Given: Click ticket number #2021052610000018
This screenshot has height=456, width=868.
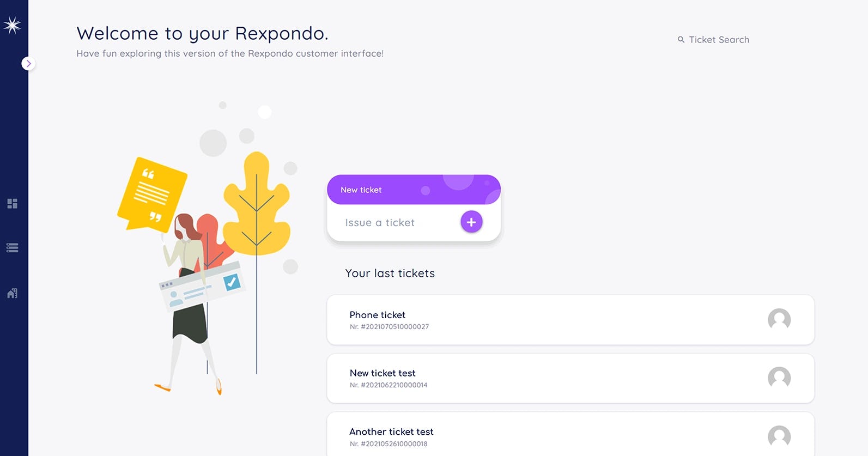Looking at the screenshot, I should point(393,444).
